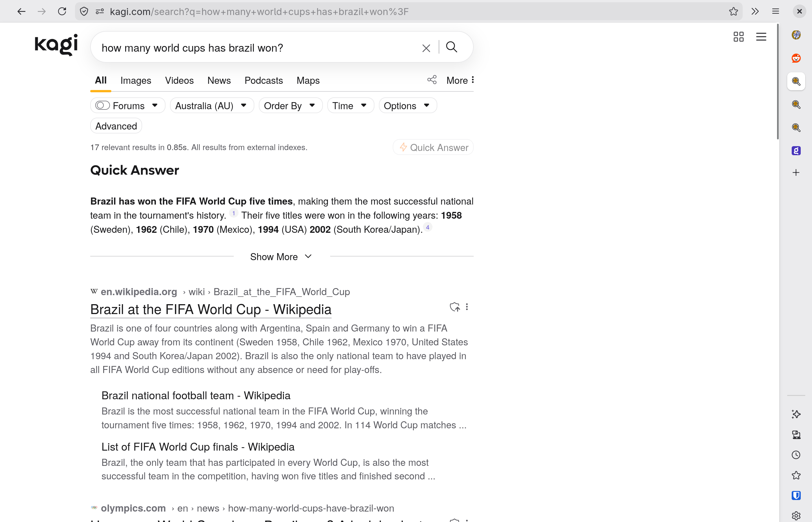The image size is (812, 522).
Task: Clear the search query text
Action: pyautogui.click(x=426, y=48)
